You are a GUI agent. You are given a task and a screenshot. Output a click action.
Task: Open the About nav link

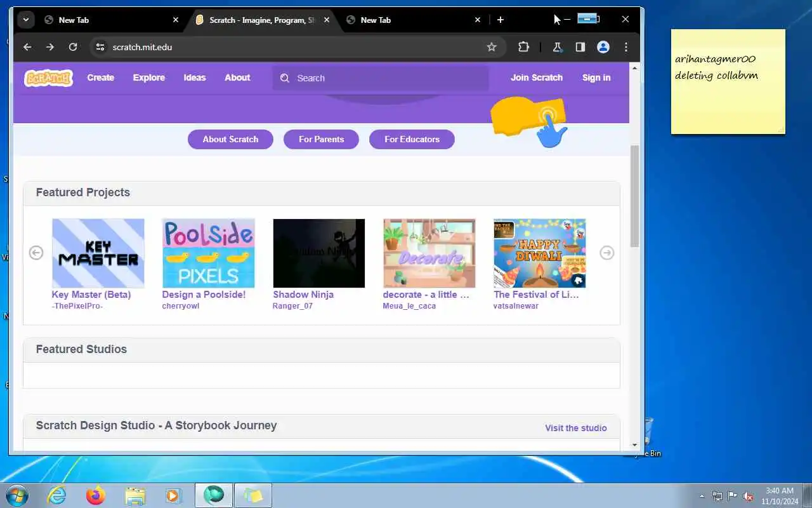[237, 77]
